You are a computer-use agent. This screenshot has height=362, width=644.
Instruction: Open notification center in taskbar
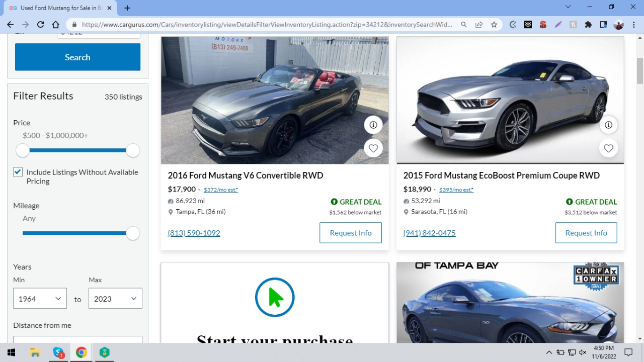tap(628, 352)
